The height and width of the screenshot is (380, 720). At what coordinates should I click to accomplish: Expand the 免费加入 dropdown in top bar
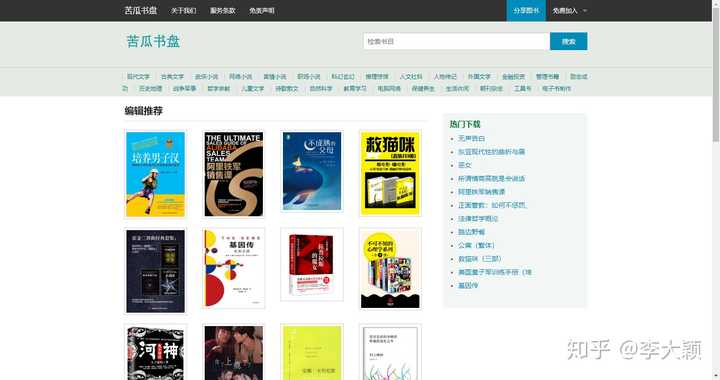tap(569, 11)
